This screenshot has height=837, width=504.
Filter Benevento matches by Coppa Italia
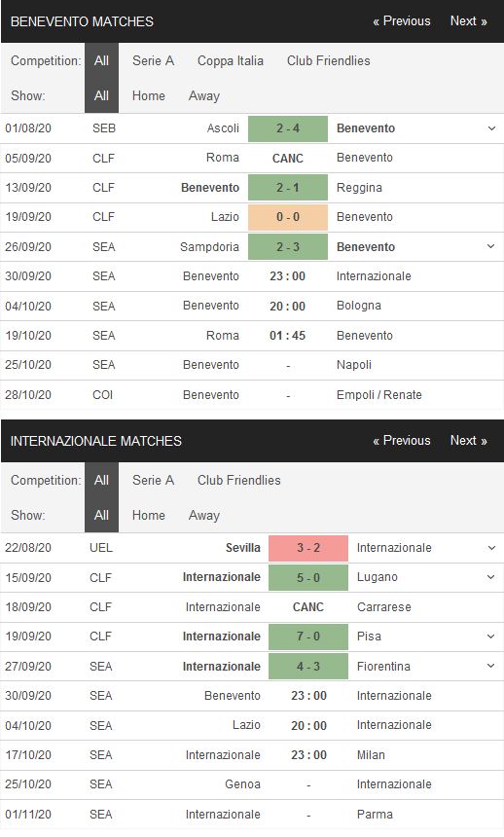pyautogui.click(x=231, y=61)
